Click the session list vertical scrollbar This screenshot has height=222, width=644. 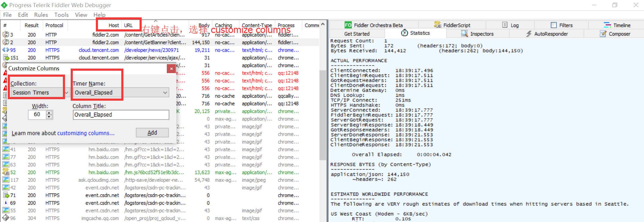[x=323, y=115]
